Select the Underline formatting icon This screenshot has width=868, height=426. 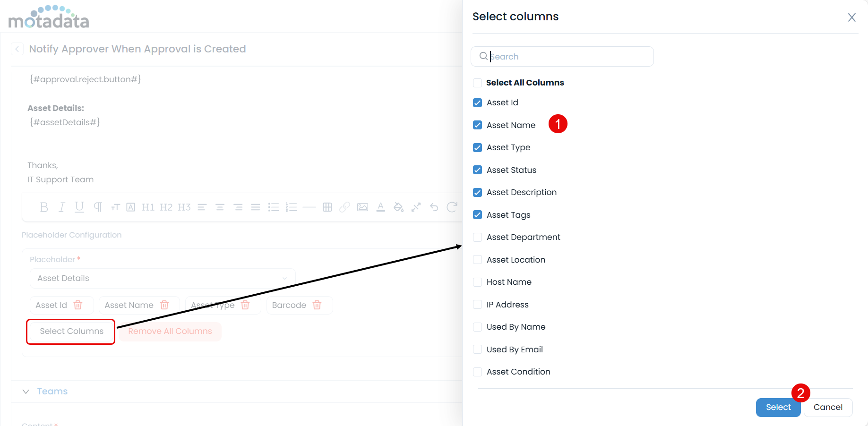[x=79, y=207]
